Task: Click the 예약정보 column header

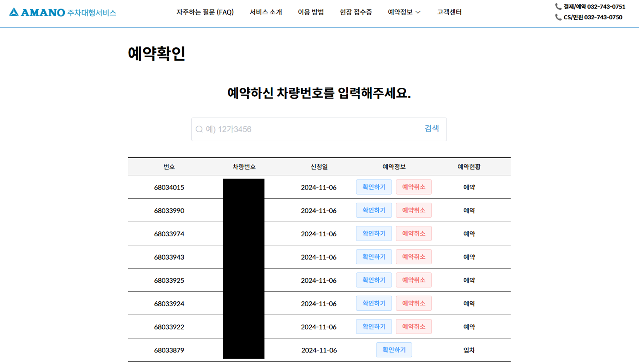Action: (x=394, y=167)
